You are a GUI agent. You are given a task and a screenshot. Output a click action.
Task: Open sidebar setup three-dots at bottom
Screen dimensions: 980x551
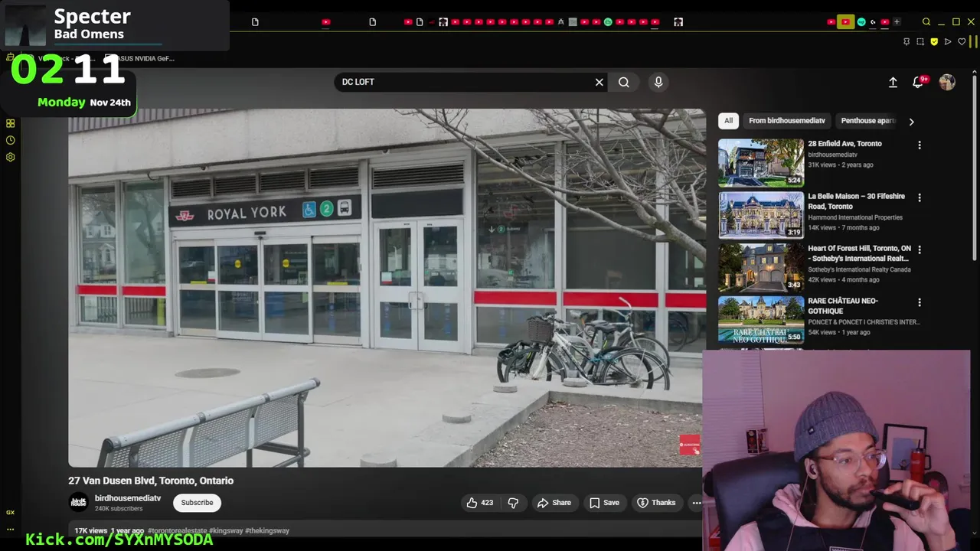coord(11,529)
